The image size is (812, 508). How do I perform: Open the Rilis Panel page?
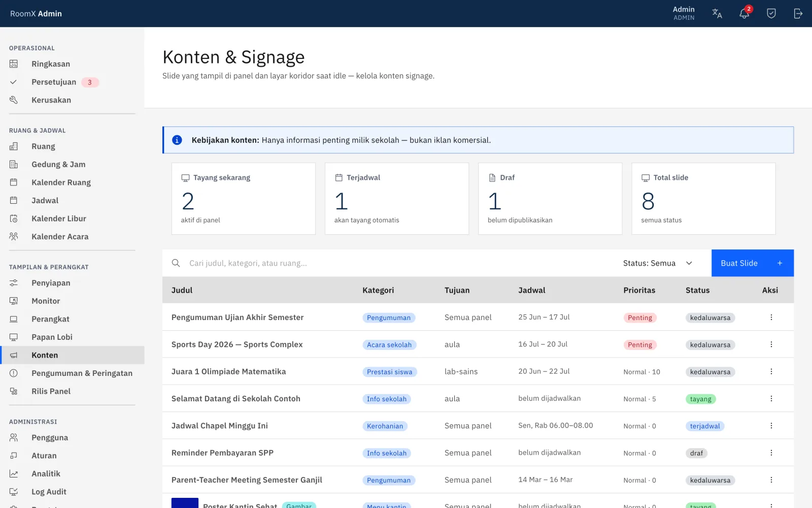coord(72,391)
